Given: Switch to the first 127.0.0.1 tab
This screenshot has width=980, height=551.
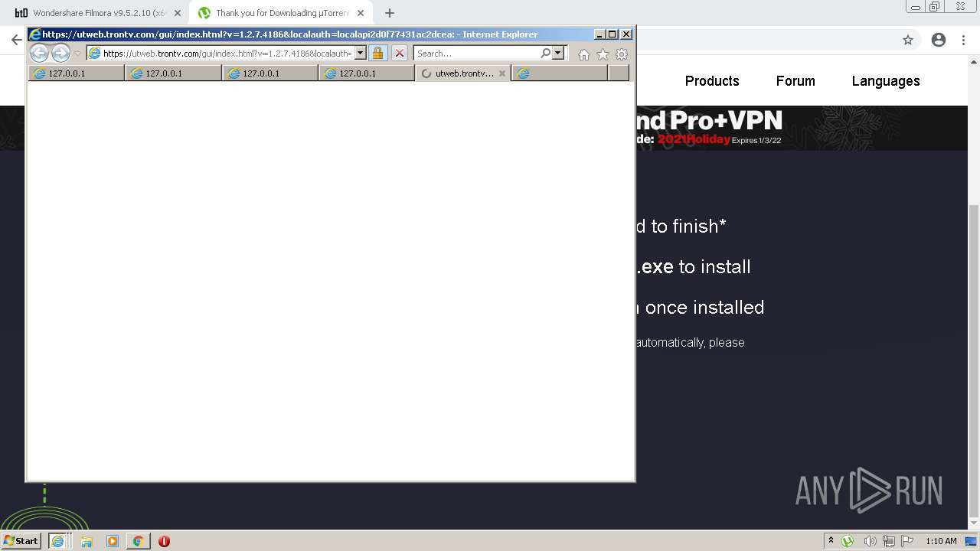Looking at the screenshot, I should coord(76,73).
